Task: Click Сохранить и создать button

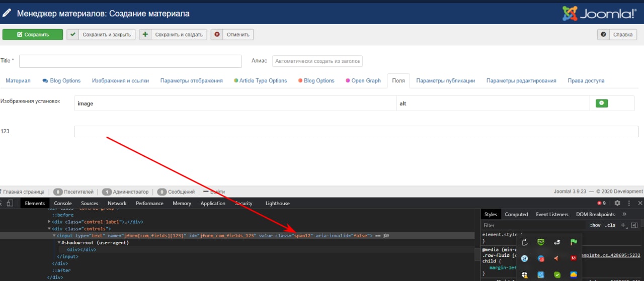Action: pyautogui.click(x=173, y=35)
